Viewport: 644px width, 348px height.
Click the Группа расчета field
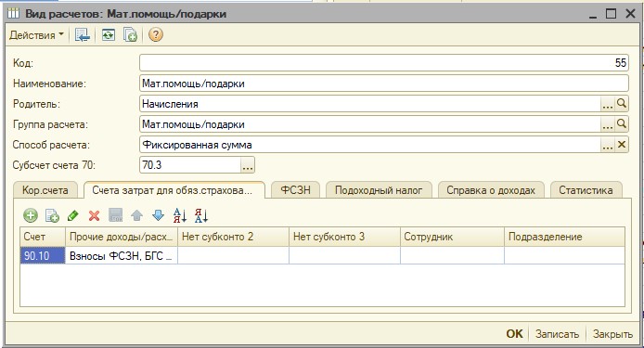[370, 124]
